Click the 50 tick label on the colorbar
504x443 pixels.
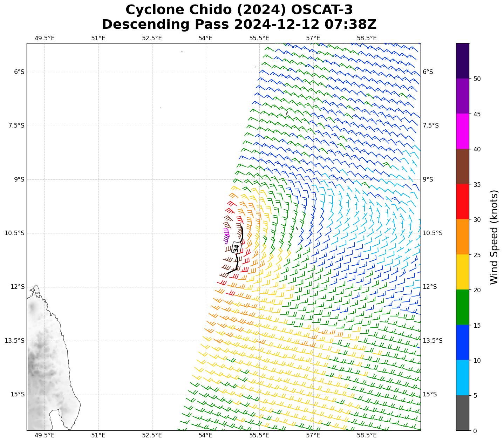(477, 79)
